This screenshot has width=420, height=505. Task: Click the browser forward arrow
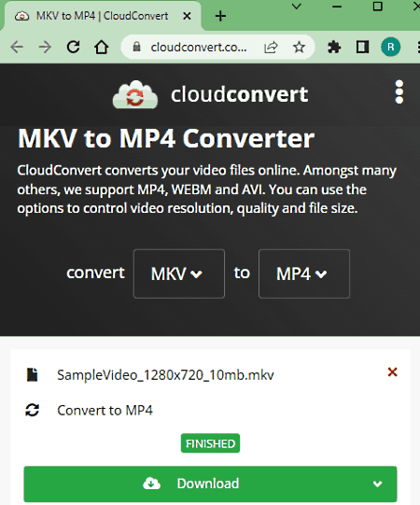click(x=45, y=48)
